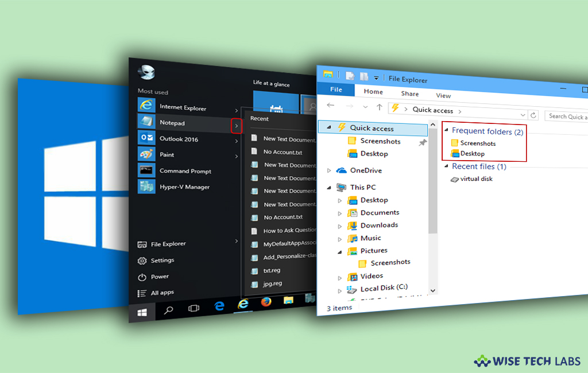Switch to Share ribbon tab
Viewport: 588px width, 373px height.
410,94
